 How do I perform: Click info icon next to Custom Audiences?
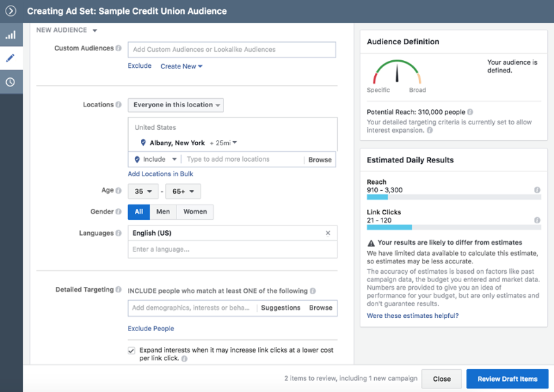pyautogui.click(x=118, y=48)
